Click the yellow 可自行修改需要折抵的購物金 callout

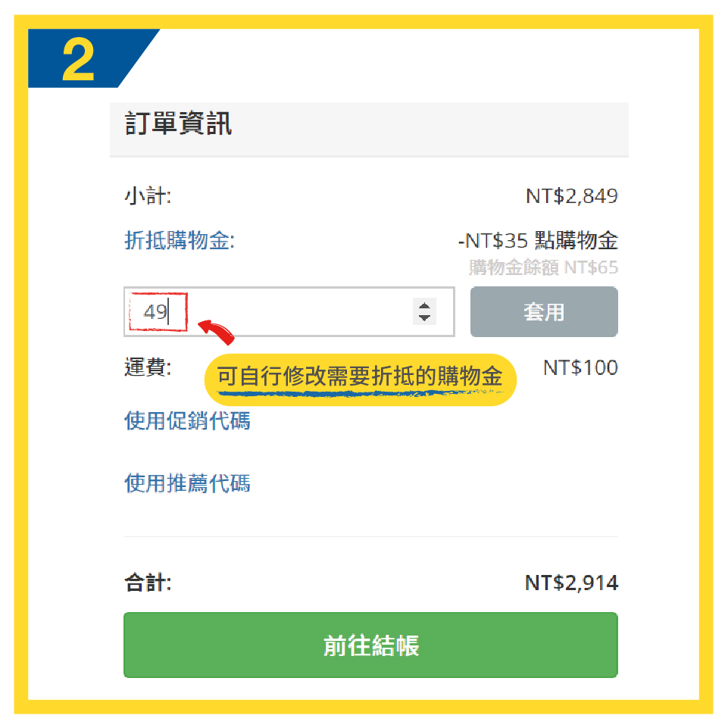[x=360, y=378]
